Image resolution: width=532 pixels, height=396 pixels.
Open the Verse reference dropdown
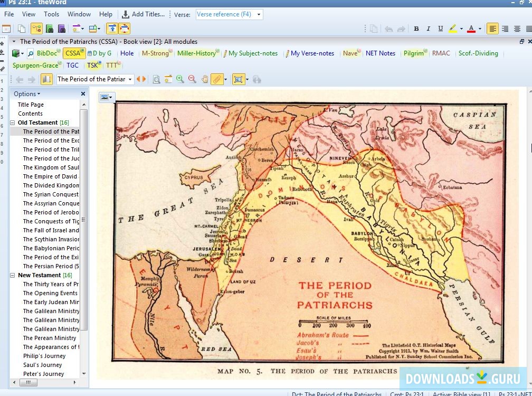point(259,15)
